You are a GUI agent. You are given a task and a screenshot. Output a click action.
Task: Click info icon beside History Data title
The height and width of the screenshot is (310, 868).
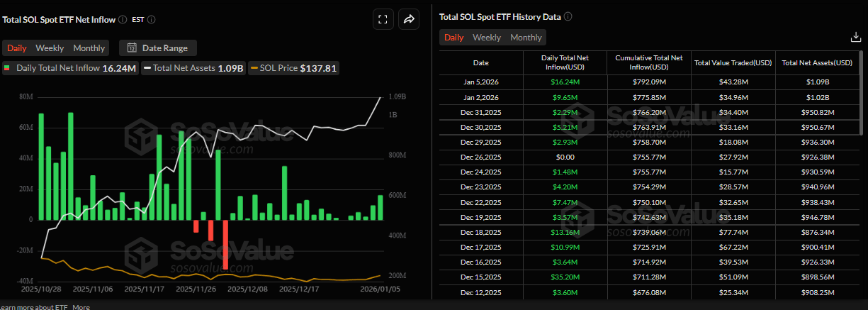coord(568,16)
